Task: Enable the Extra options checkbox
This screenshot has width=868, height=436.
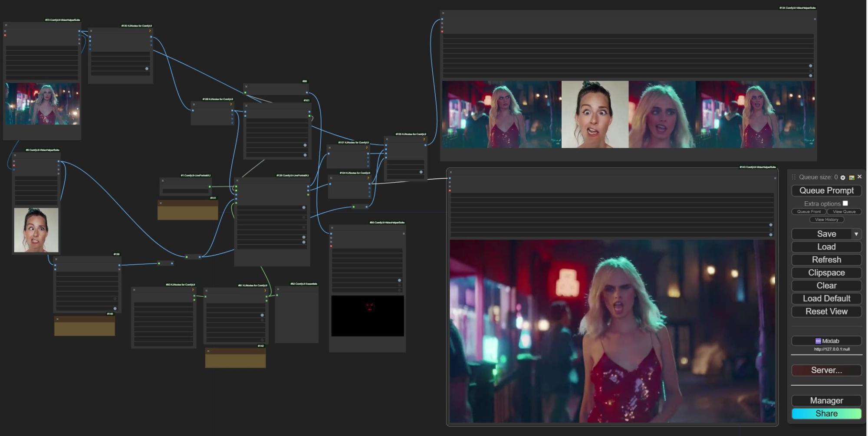Action: tap(845, 203)
